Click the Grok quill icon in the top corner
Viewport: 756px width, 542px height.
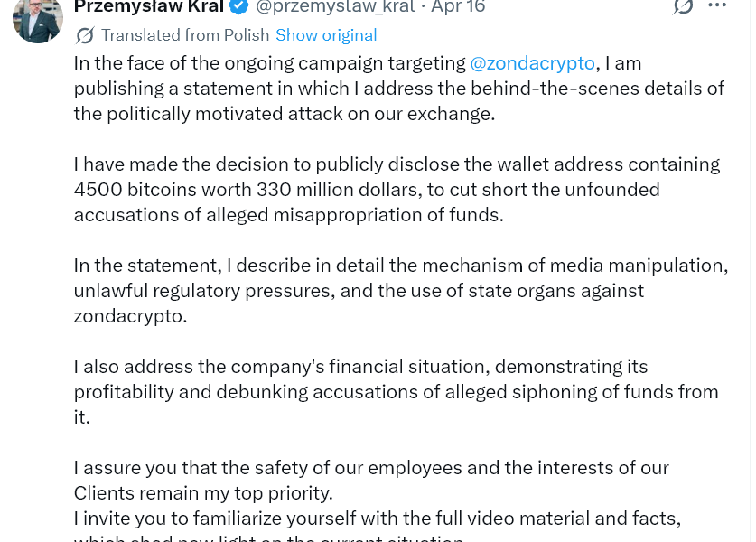[683, 7]
